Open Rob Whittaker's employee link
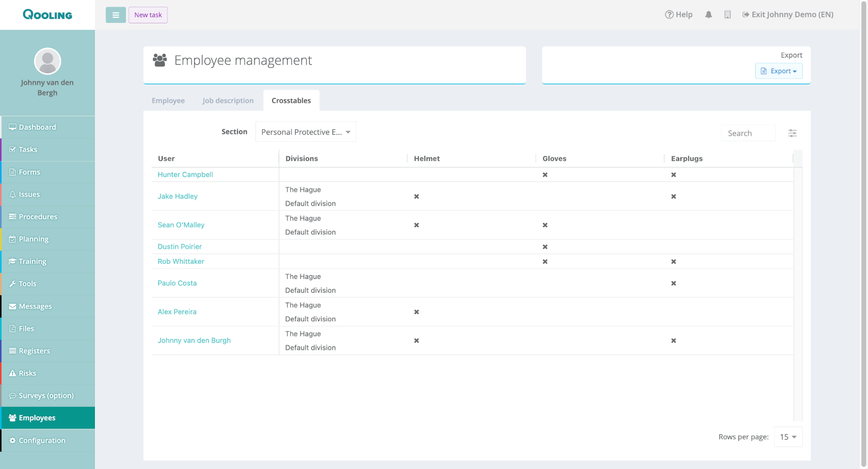 click(x=181, y=261)
